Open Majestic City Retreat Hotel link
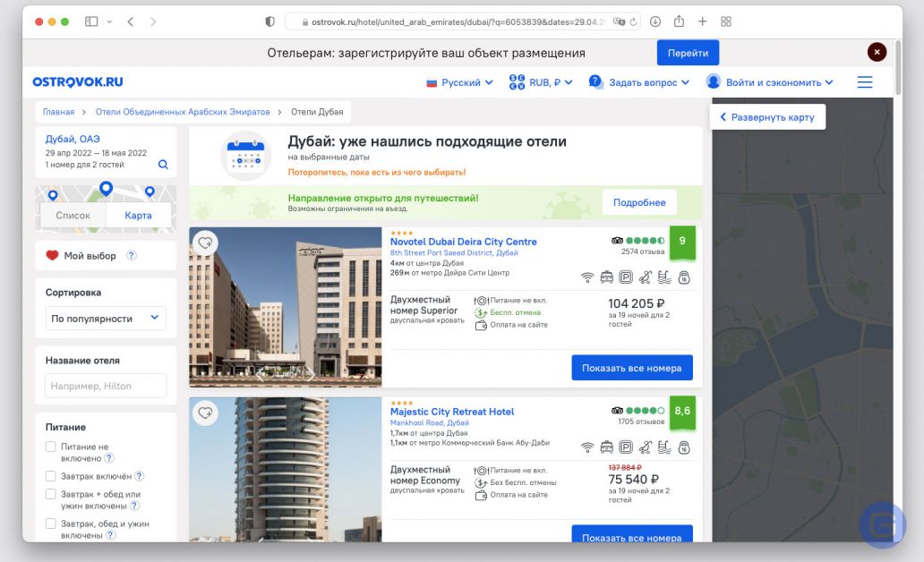 click(452, 412)
